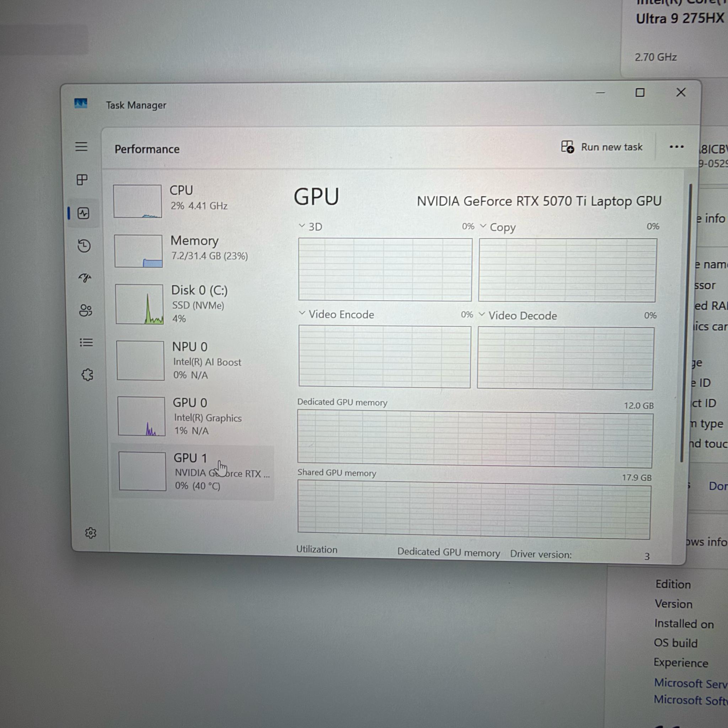Open the Details page list icon

point(86,342)
